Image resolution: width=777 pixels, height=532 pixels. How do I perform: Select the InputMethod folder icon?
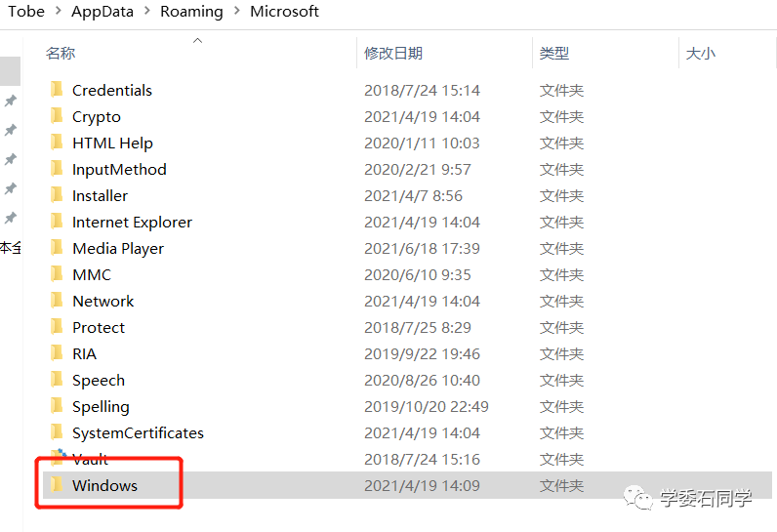(57, 169)
